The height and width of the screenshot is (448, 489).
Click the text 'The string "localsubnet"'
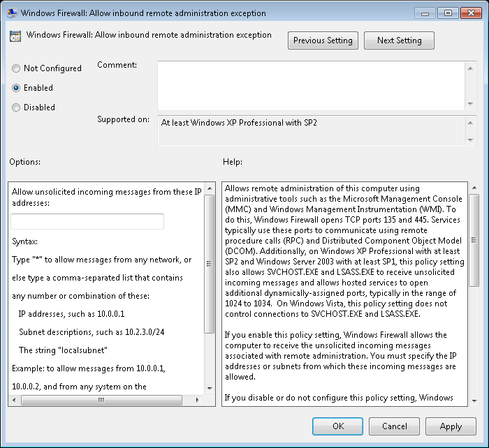tap(63, 350)
